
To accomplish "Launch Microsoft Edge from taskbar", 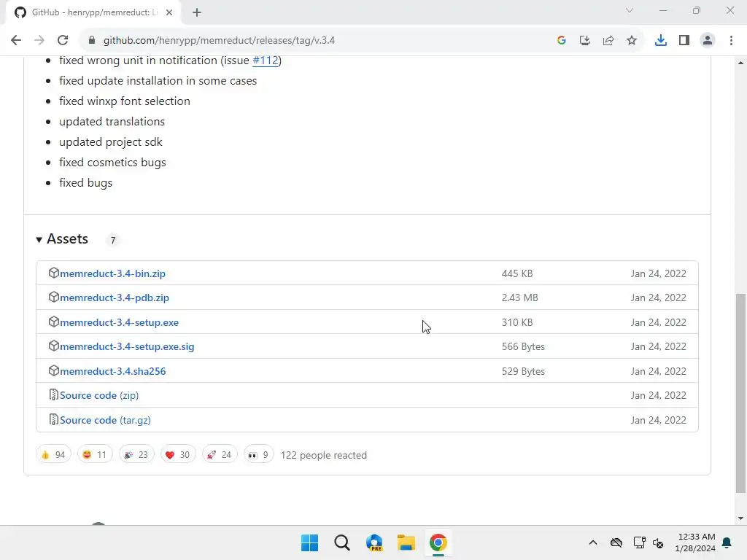I will click(x=374, y=542).
